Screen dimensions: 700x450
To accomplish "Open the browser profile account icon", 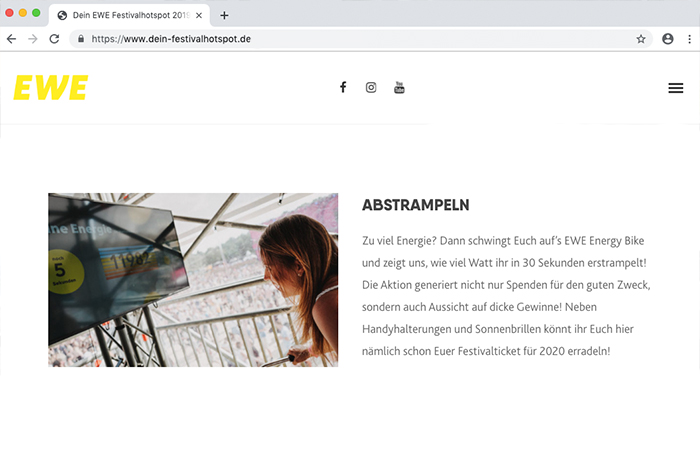I will (667, 39).
